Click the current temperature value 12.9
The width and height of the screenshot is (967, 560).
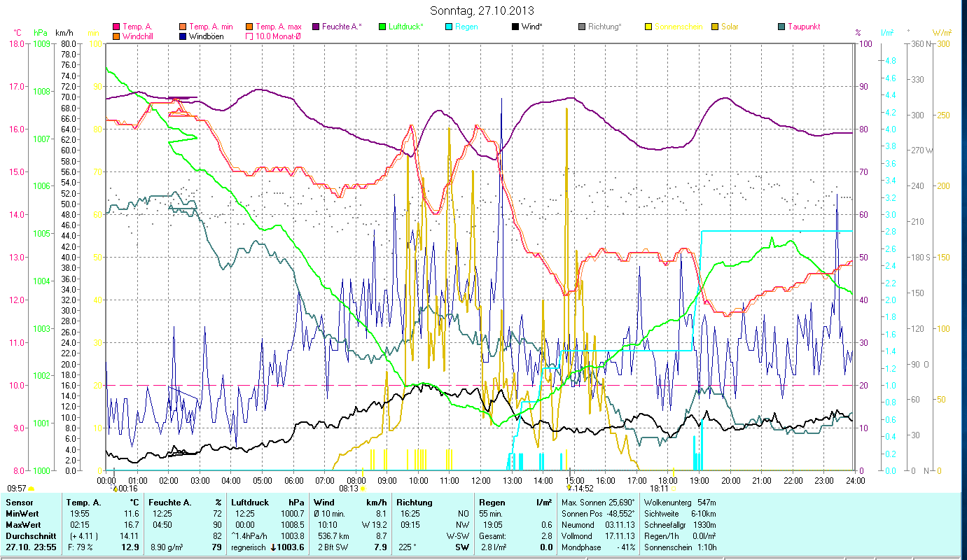[x=131, y=547]
